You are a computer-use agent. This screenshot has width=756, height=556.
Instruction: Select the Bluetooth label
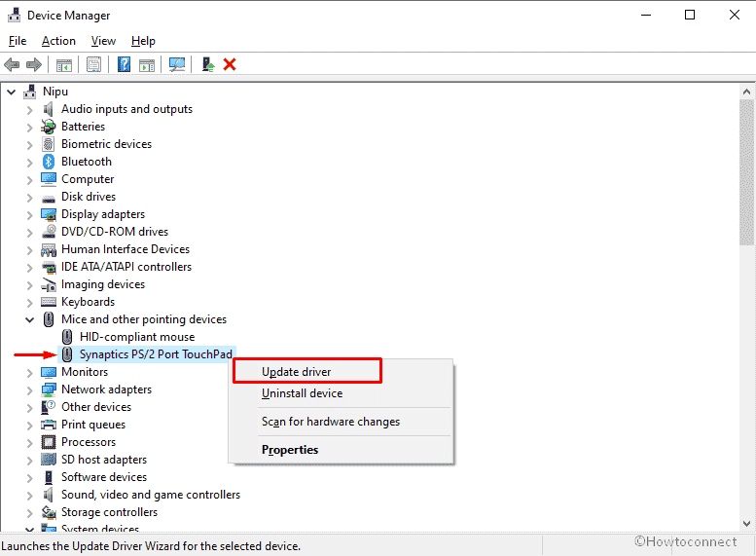click(87, 162)
